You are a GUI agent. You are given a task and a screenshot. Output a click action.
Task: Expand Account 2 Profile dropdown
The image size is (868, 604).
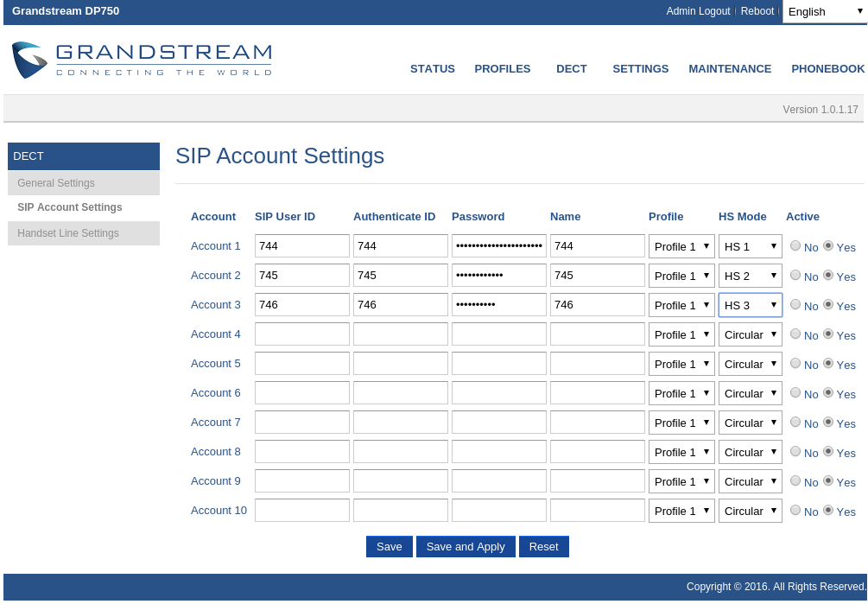click(681, 276)
